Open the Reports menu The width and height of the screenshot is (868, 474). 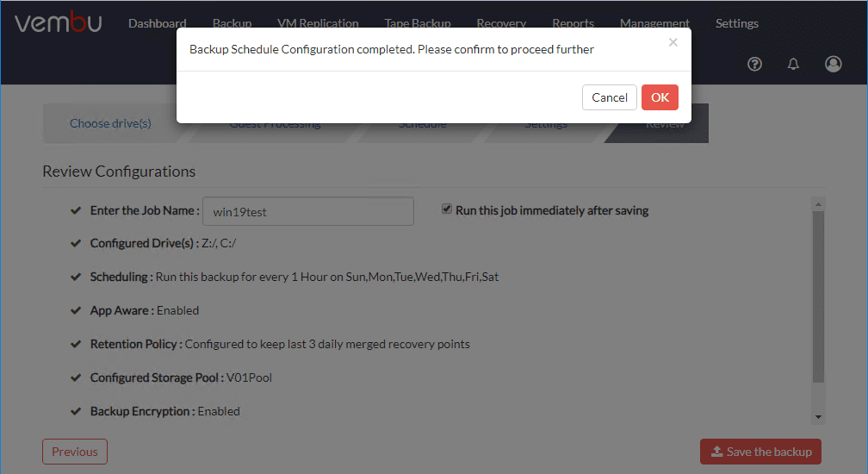pyautogui.click(x=573, y=23)
